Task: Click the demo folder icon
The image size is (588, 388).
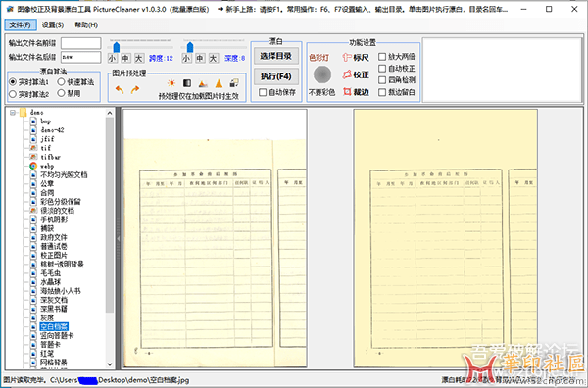Action: (24, 112)
